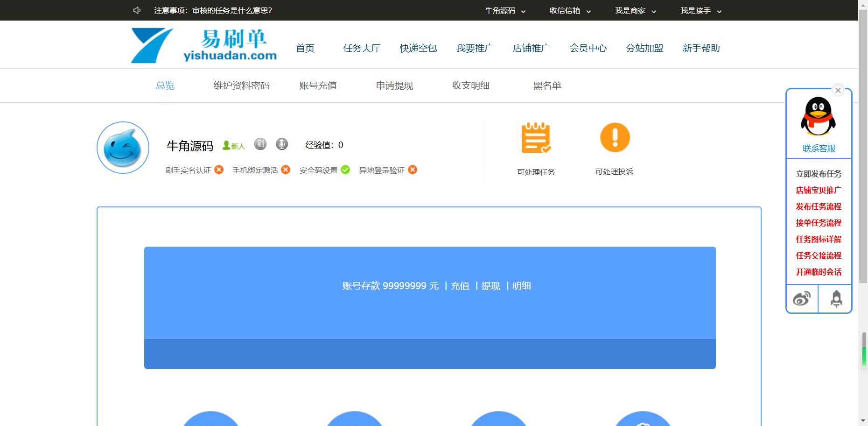This screenshot has height=426, width=868.
Task: Click the 经验值: 0 text
Action: [x=324, y=145]
